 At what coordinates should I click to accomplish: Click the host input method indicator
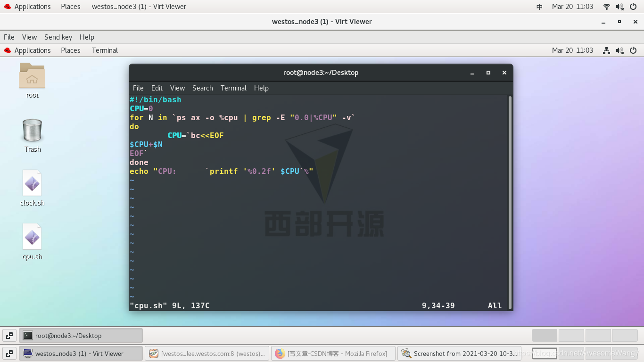tap(540, 7)
